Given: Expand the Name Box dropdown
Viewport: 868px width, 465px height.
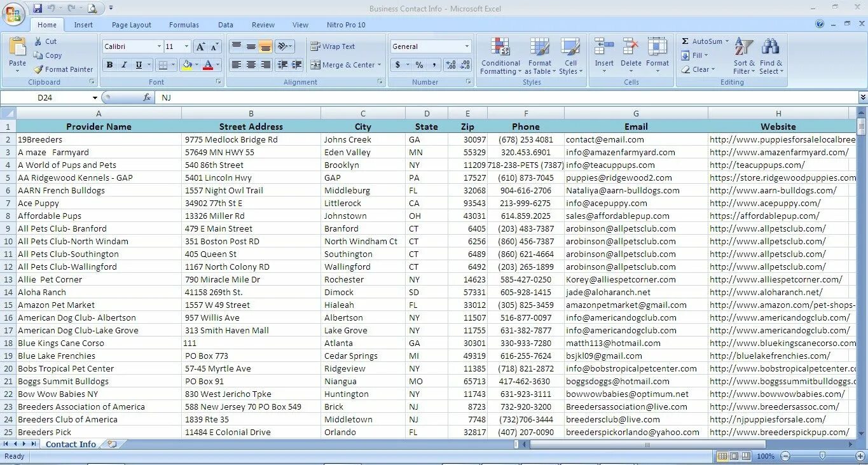Looking at the screenshot, I should pos(95,98).
